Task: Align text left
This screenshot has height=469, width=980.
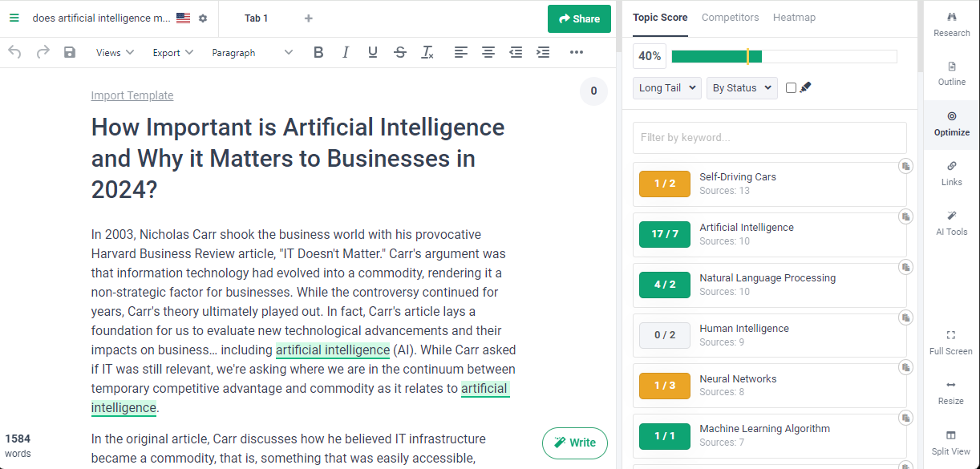Action: (461, 52)
